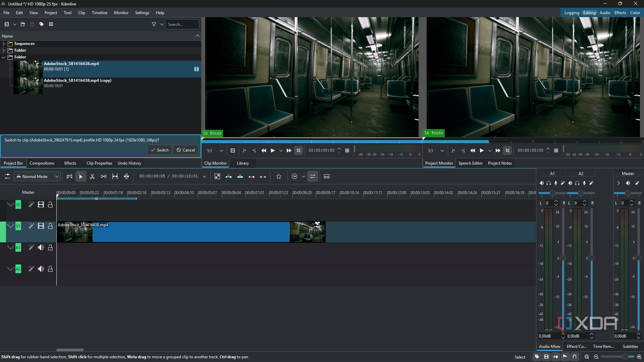
Task: Fast forward in the clip monitor
Action: coord(289,151)
